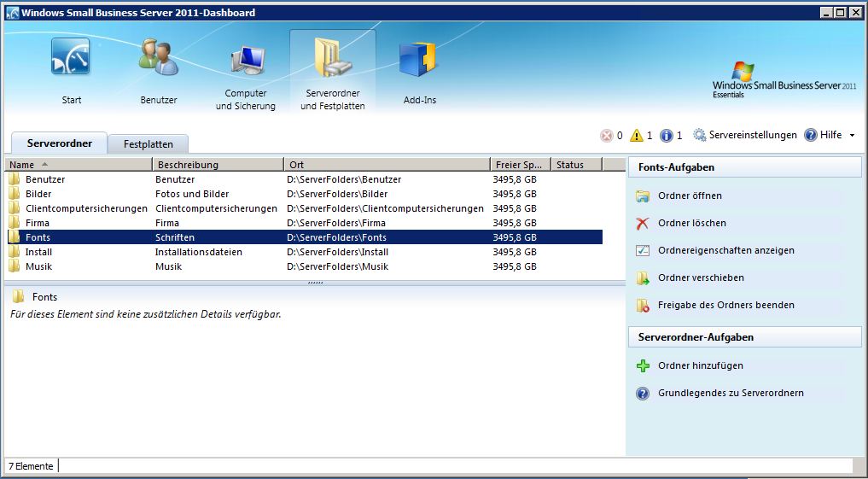Maximize the Dashboard window
The image size is (868, 479).
[840, 12]
